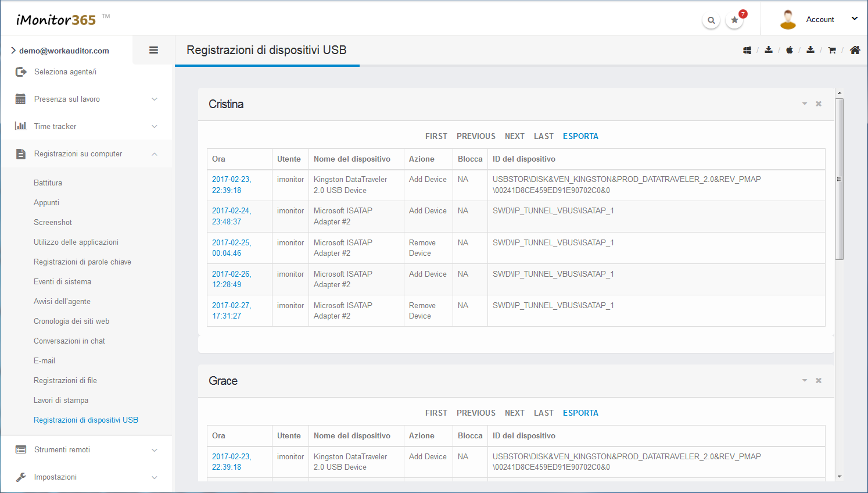Click the Windows logo icon
Screen dimensions: 868x493
[747, 51]
